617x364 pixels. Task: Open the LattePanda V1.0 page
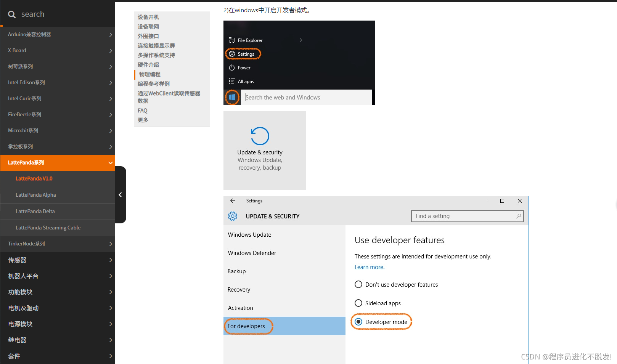point(57,178)
